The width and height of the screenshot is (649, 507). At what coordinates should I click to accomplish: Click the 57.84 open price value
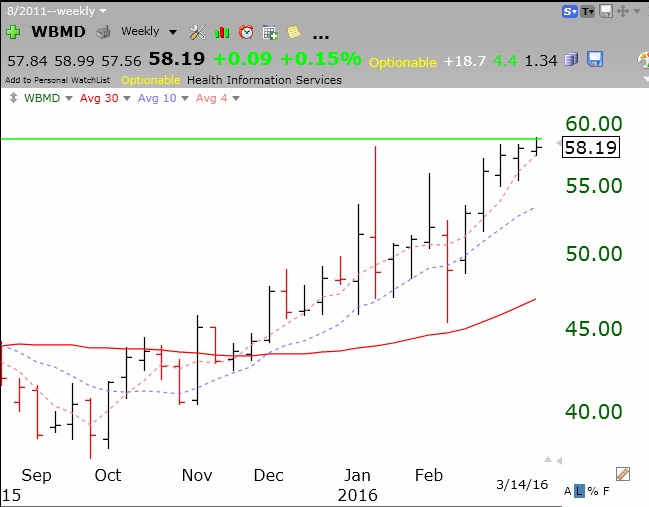click(27, 61)
